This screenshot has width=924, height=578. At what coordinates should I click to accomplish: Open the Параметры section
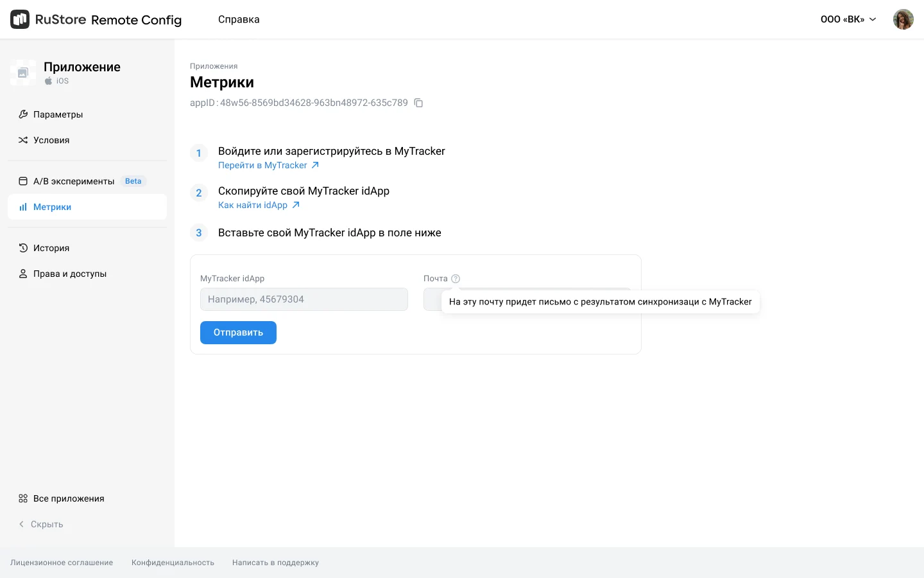coord(87,114)
